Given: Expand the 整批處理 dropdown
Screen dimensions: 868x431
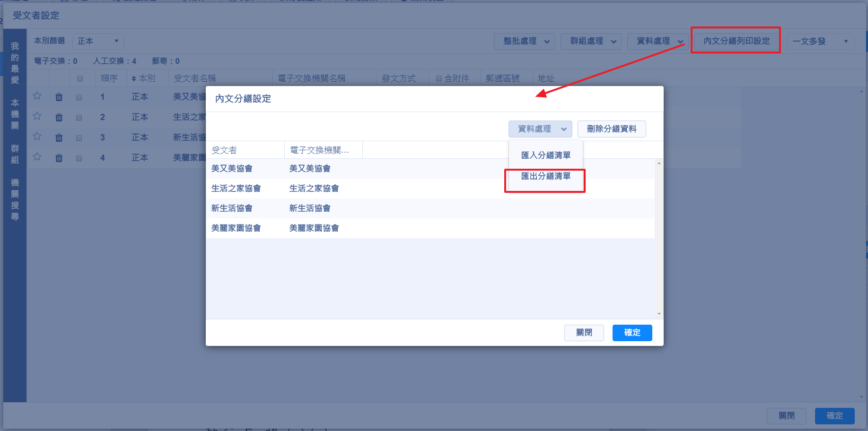Looking at the screenshot, I should (x=525, y=41).
